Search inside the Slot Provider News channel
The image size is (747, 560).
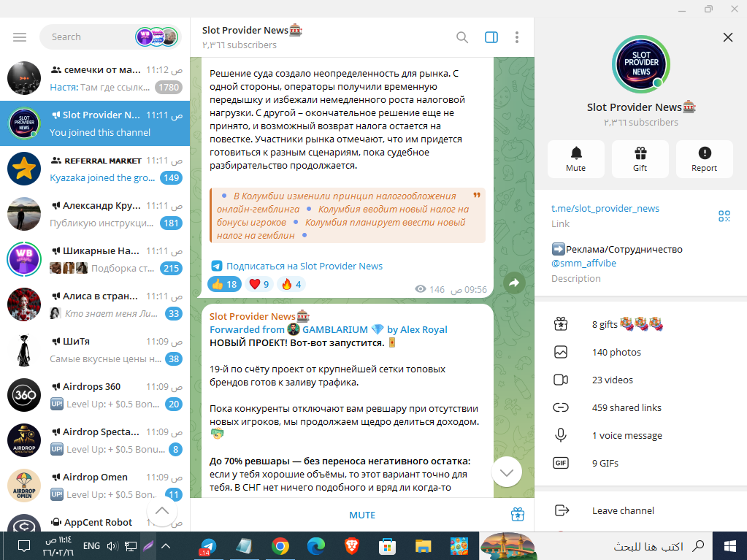coord(461,37)
